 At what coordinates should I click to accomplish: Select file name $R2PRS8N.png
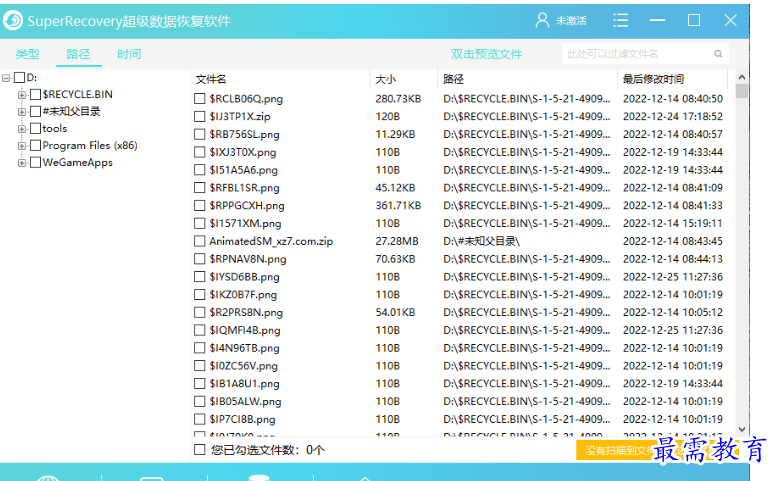point(246,312)
